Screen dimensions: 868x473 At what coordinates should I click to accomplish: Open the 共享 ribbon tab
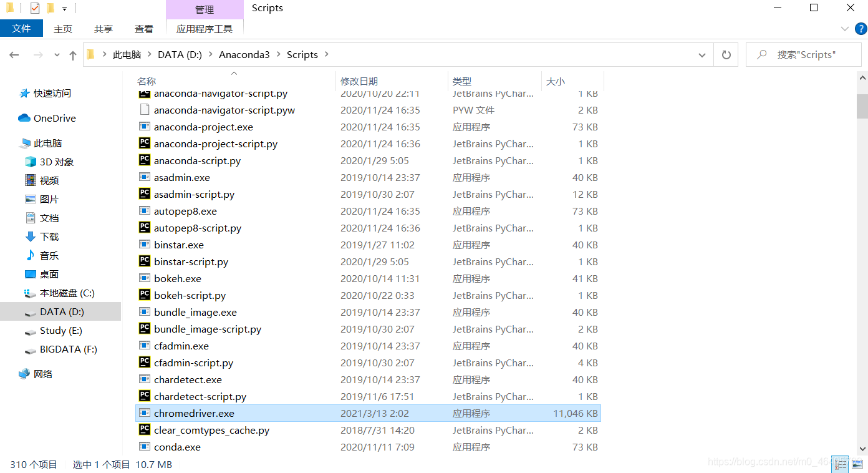(104, 29)
